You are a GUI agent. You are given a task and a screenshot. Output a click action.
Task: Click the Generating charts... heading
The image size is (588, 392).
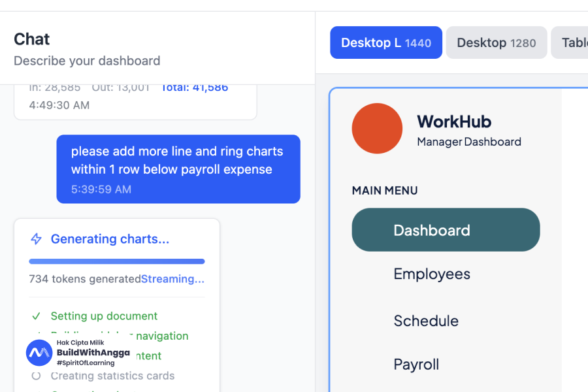110,239
